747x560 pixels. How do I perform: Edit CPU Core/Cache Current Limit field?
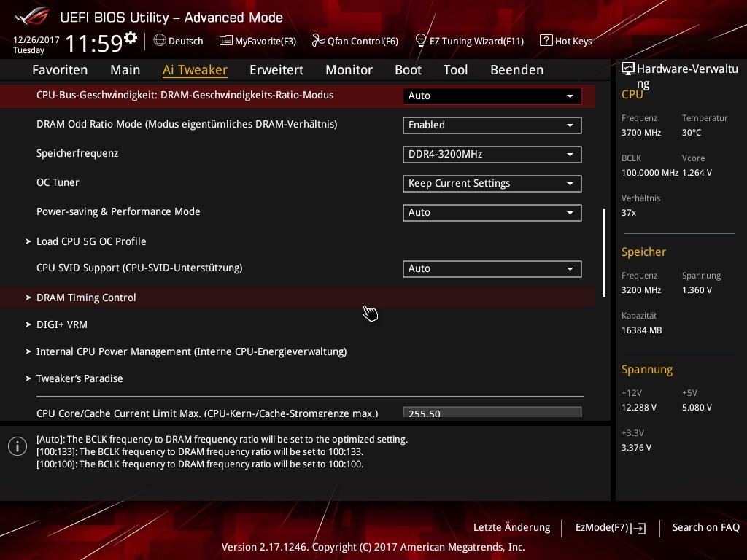pyautogui.click(x=492, y=413)
